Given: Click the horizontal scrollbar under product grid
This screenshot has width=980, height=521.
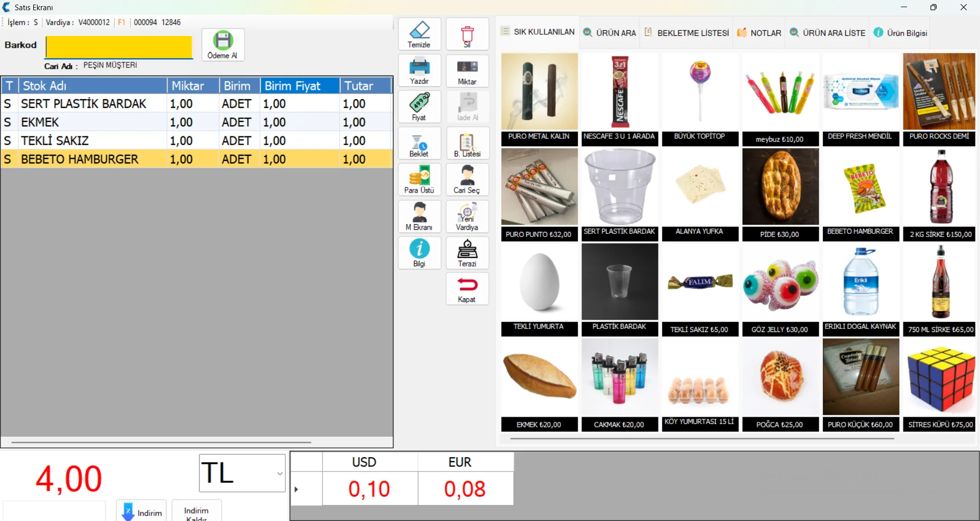Looking at the screenshot, I should click(702, 438).
